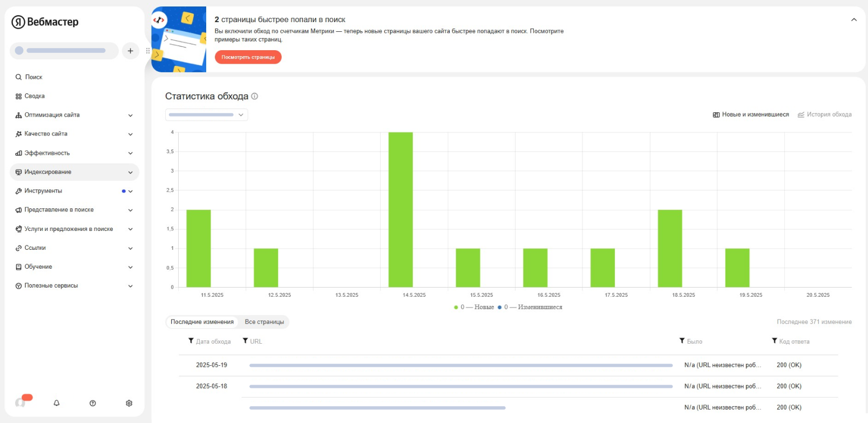The height and width of the screenshot is (423, 868).
Task: Open the help question mark icon
Action: [93, 403]
